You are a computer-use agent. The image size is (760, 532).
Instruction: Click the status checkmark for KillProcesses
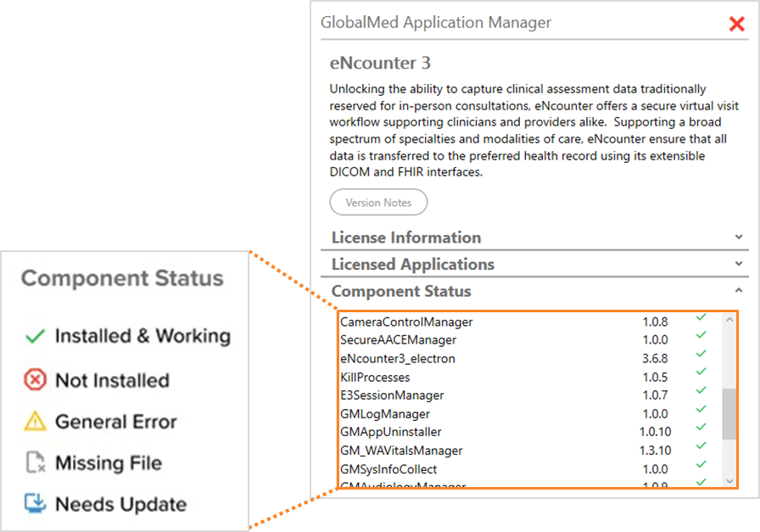click(701, 372)
